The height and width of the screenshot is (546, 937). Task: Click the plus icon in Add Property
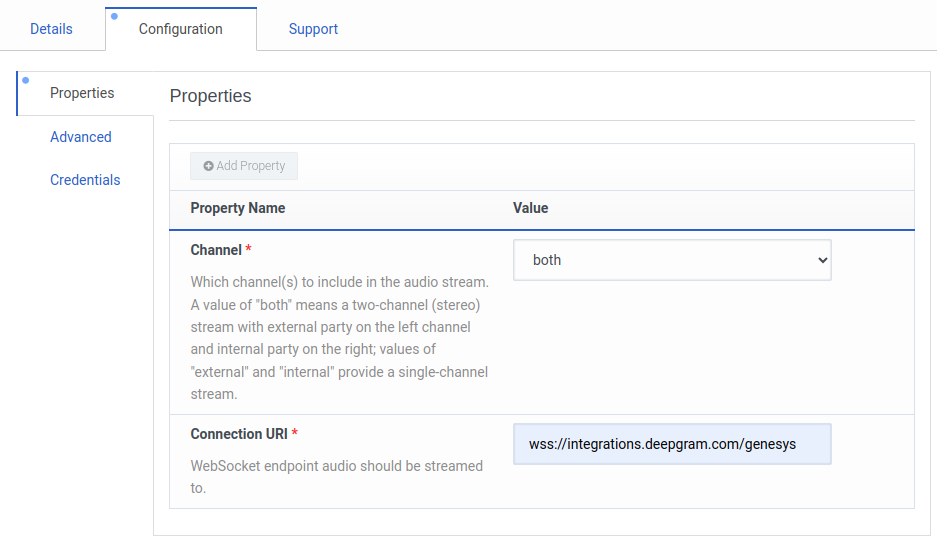[x=208, y=166]
